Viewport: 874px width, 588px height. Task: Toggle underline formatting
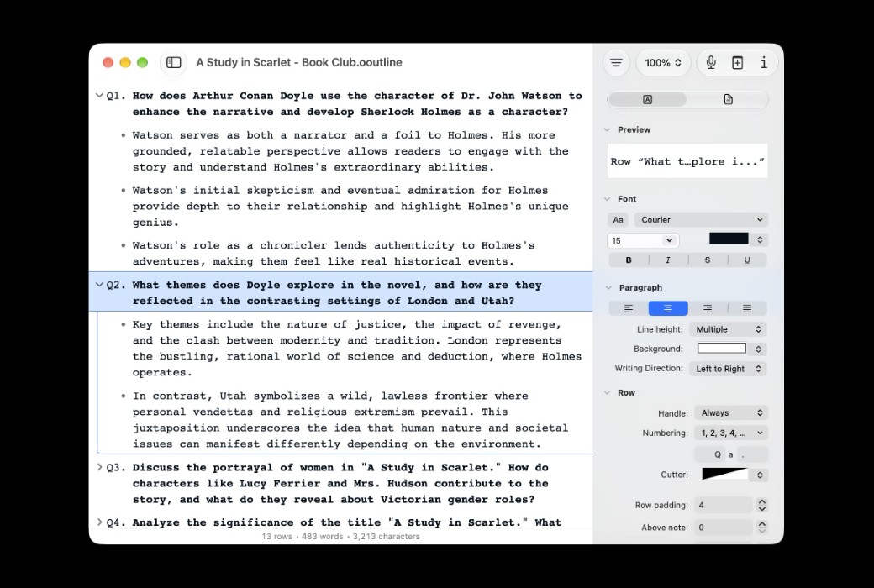[747, 260]
